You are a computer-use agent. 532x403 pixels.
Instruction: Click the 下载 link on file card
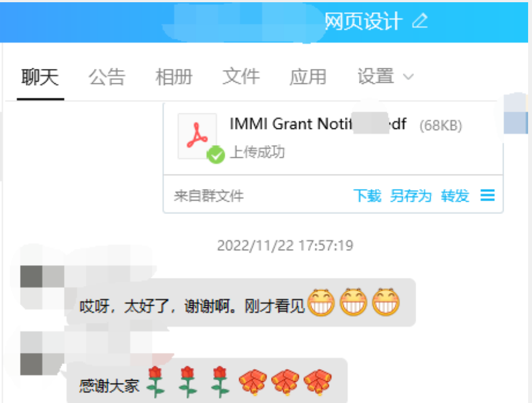point(367,196)
